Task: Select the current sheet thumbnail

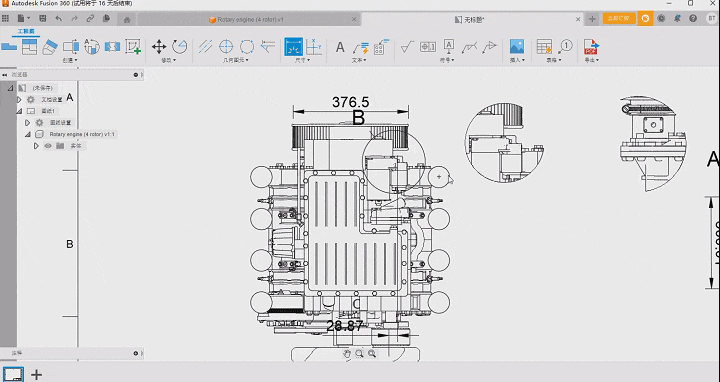Action: point(13,374)
